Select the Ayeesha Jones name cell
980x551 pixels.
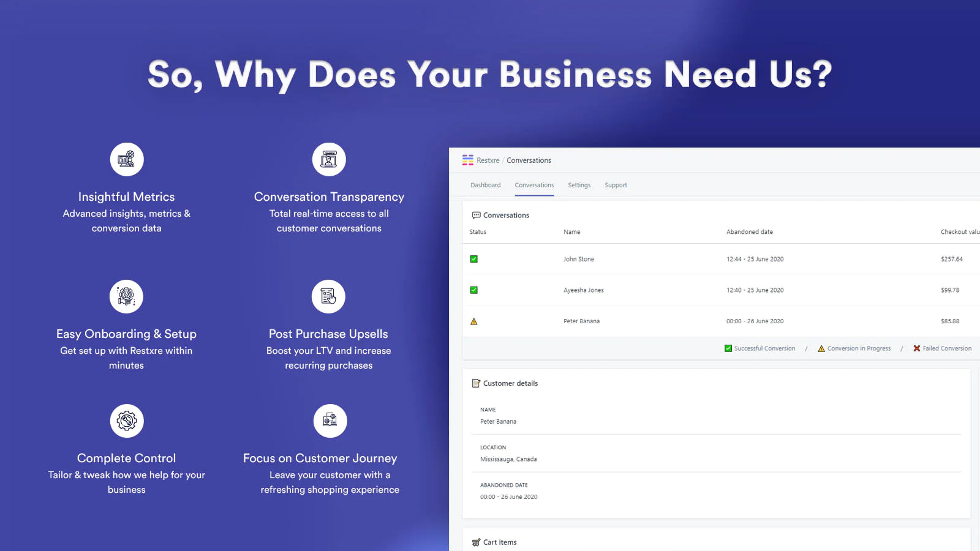pyautogui.click(x=584, y=290)
